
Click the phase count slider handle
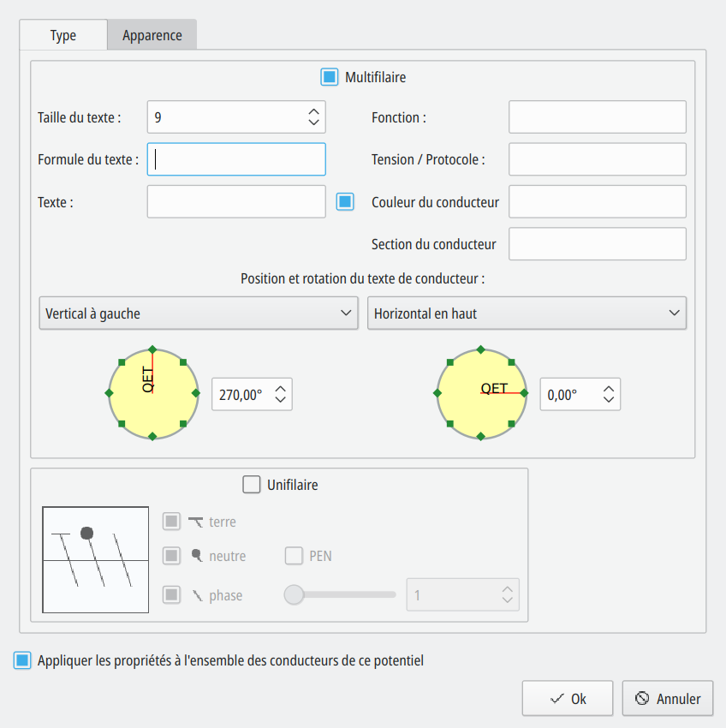pos(295,594)
